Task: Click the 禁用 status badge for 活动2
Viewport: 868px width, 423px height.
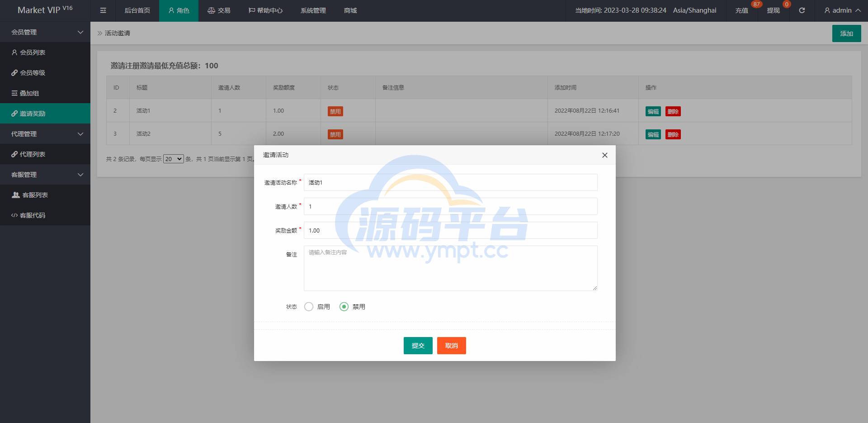Action: [335, 134]
